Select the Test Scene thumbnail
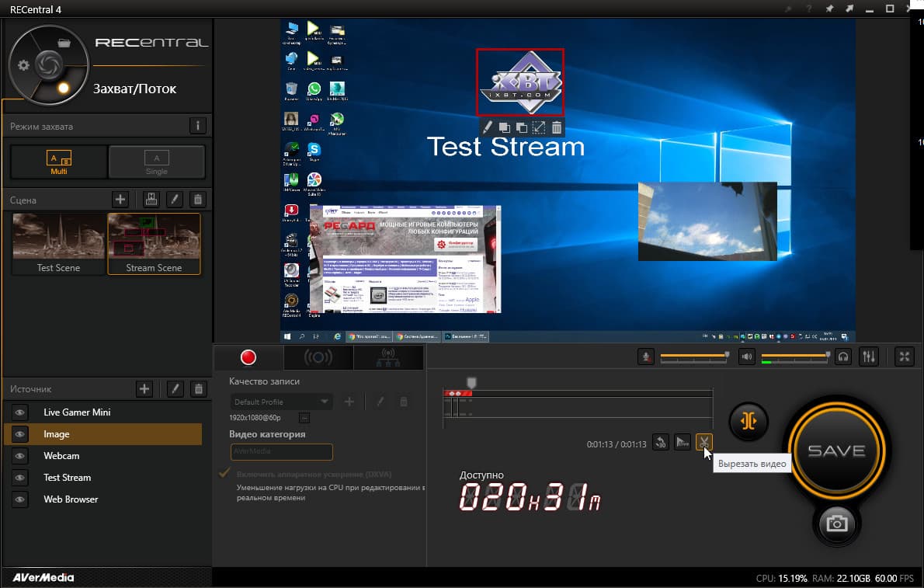 [x=58, y=244]
